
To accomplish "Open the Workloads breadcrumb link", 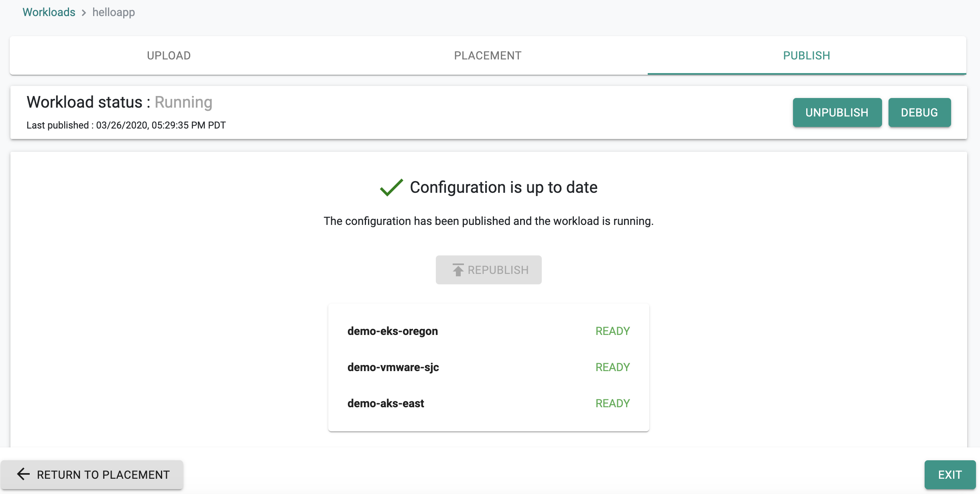I will (x=49, y=12).
